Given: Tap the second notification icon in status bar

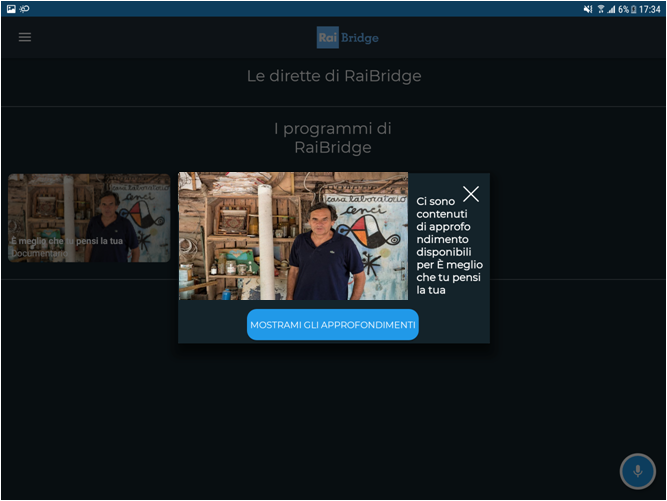Looking at the screenshot, I should click(x=25, y=8).
